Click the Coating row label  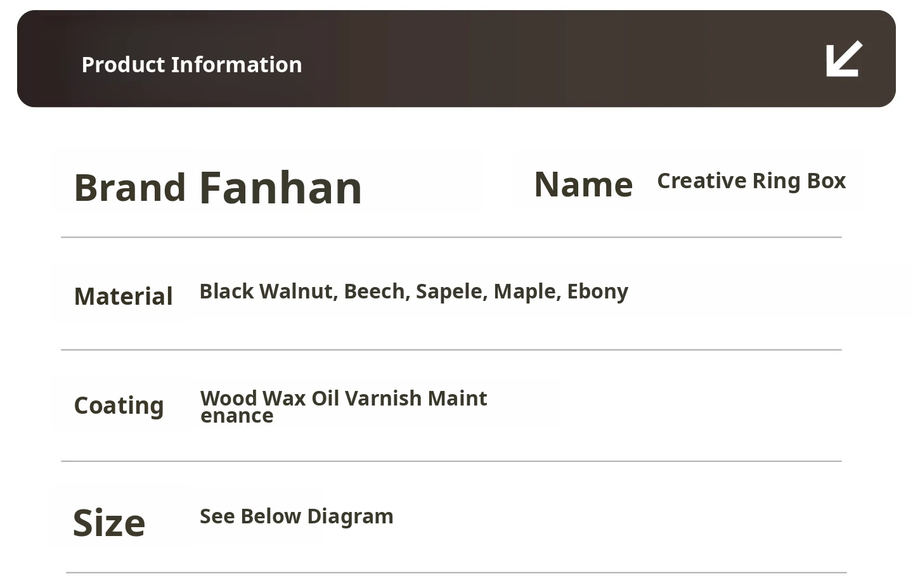coord(119,406)
